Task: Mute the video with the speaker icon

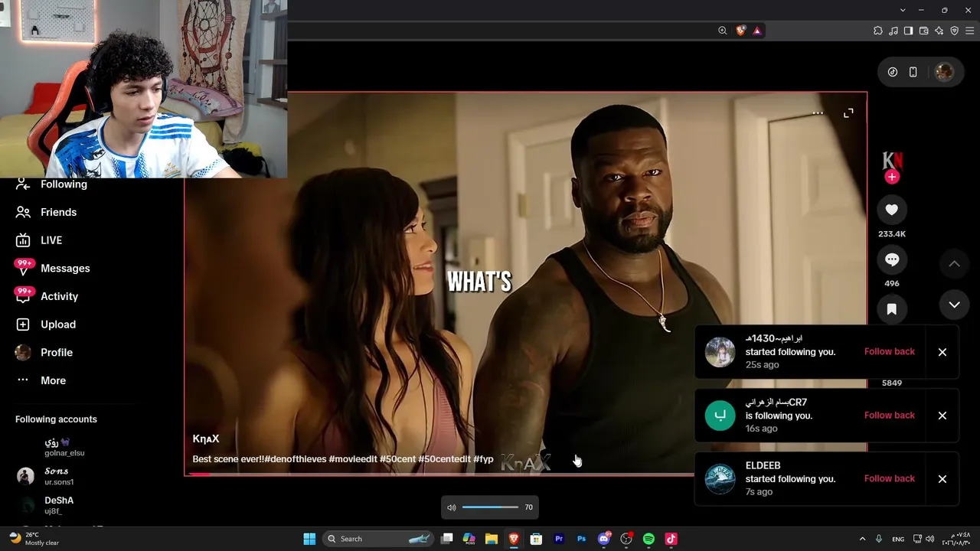Action: [452, 507]
